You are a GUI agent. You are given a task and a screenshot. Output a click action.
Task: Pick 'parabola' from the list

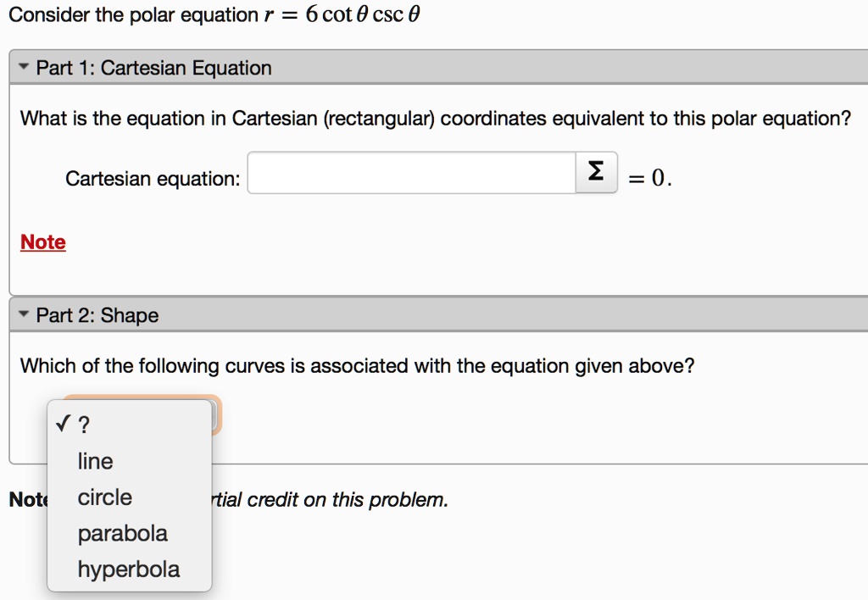(122, 533)
